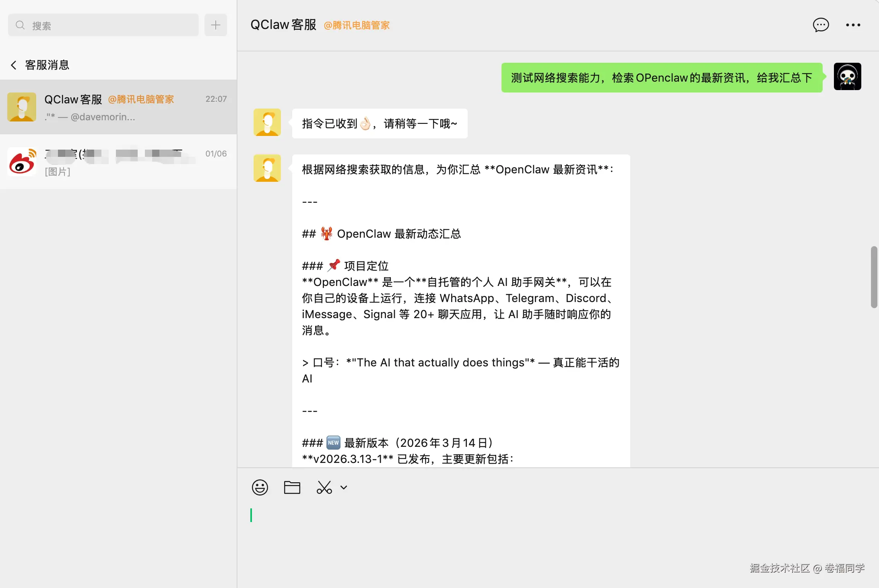This screenshot has width=879, height=588.
Task: Open the chat bubble icon in header
Action: 821,25
